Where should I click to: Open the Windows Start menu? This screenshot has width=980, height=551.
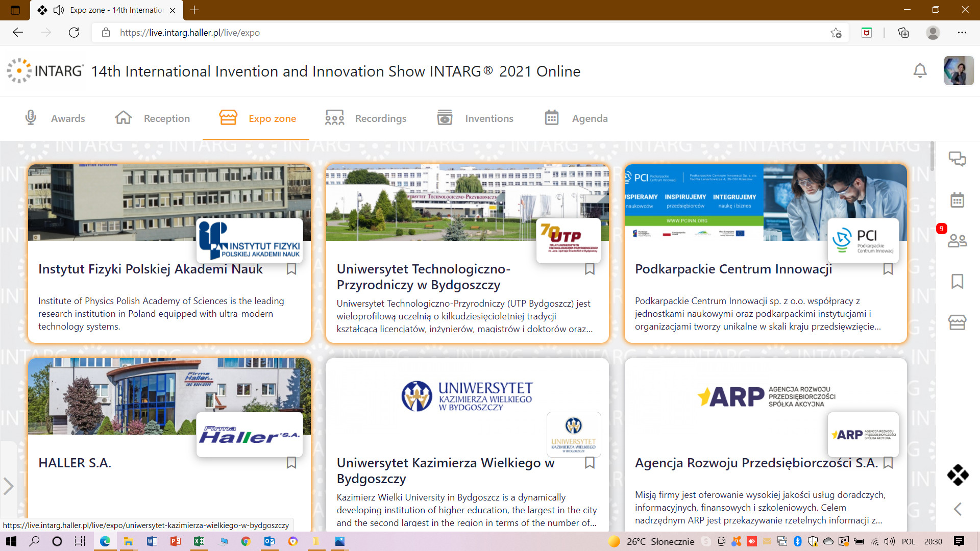pos(11,541)
